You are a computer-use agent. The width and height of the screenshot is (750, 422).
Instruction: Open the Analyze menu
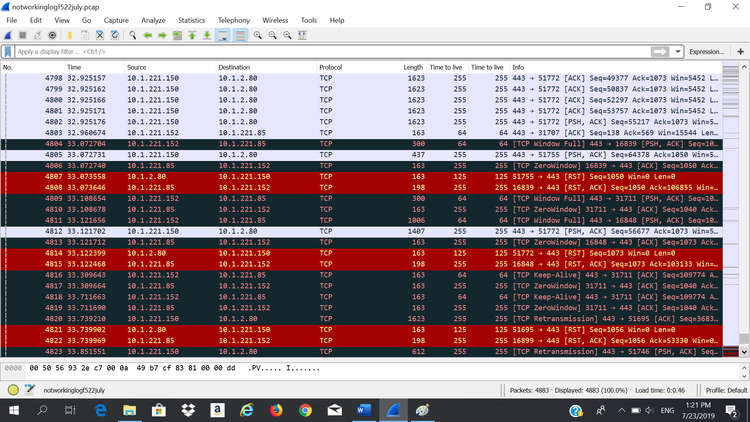153,20
